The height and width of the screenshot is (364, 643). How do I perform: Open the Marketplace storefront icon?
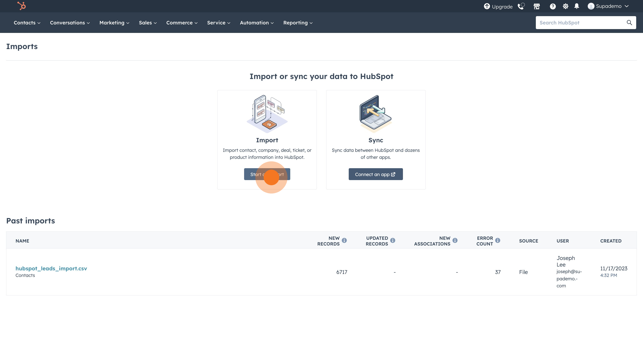click(537, 6)
